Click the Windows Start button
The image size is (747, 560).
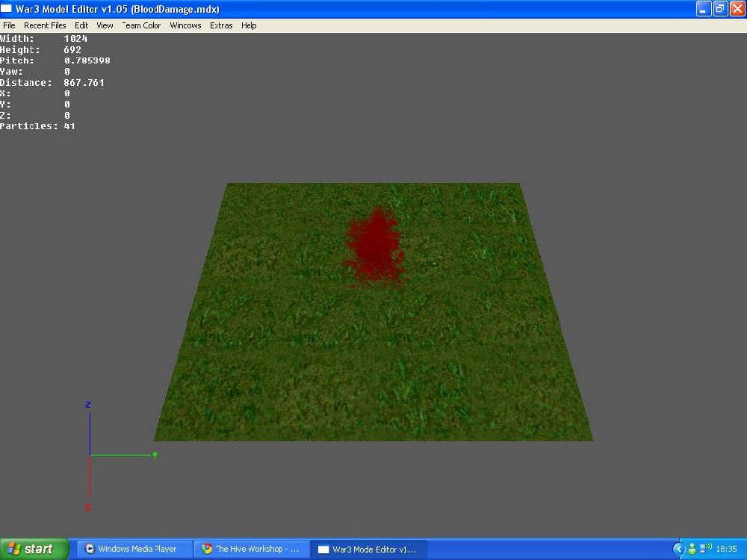coord(34,549)
